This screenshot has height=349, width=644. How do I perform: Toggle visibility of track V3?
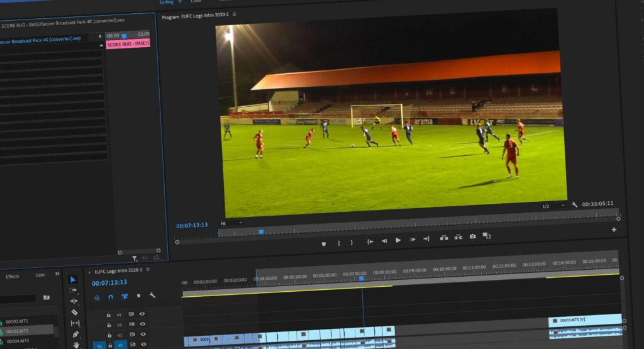coord(142,324)
